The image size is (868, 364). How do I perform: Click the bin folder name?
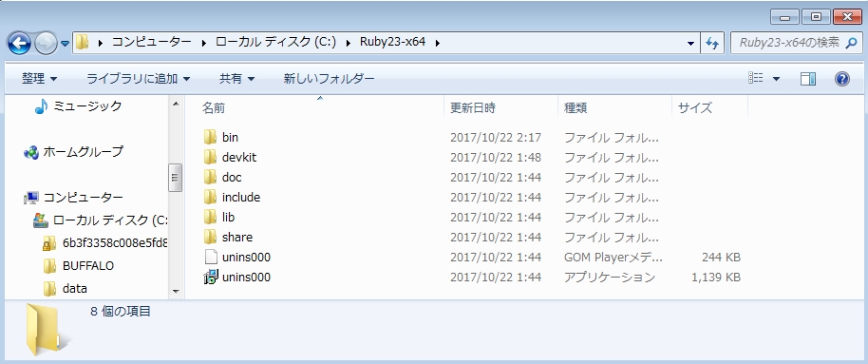tap(230, 138)
